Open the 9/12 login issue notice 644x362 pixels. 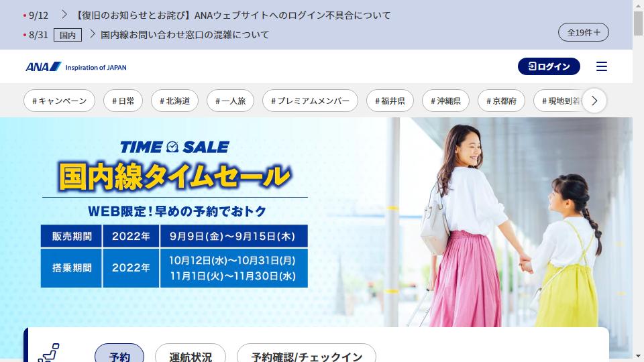[x=233, y=15]
